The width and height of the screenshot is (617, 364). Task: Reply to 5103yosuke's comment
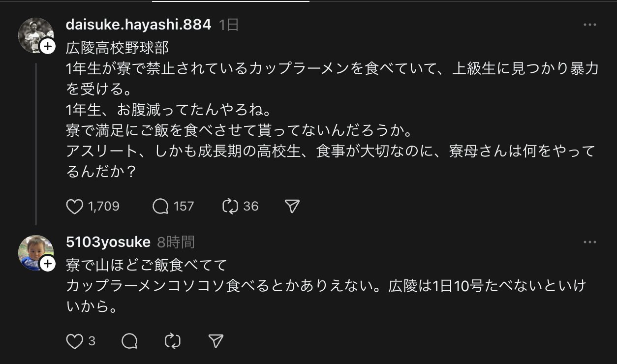pyautogui.click(x=129, y=341)
